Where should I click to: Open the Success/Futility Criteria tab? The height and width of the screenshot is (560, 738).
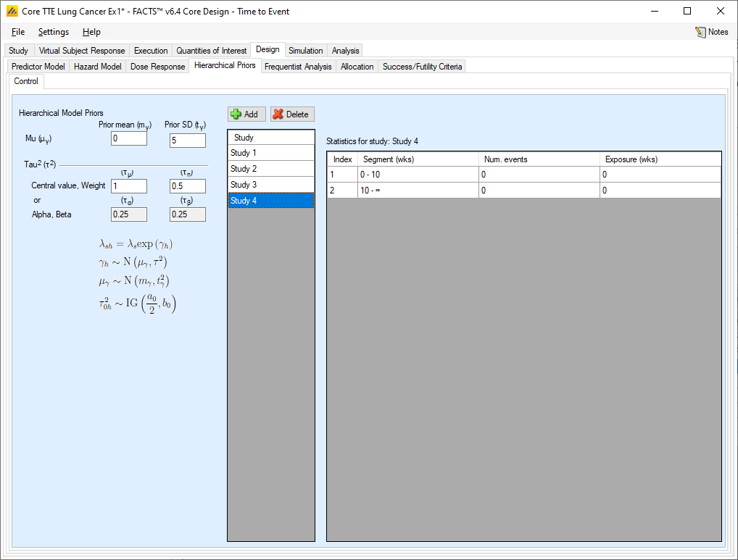(422, 67)
